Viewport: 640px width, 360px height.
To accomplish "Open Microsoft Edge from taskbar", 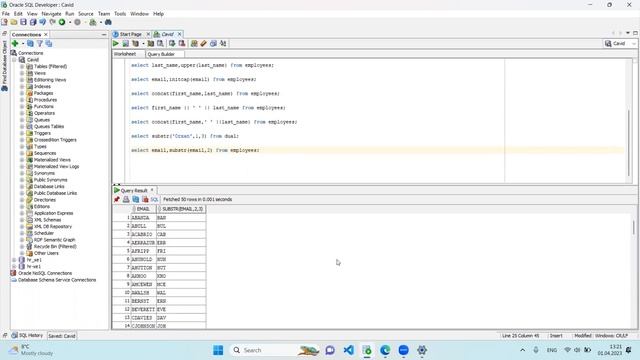I will [x=385, y=350].
